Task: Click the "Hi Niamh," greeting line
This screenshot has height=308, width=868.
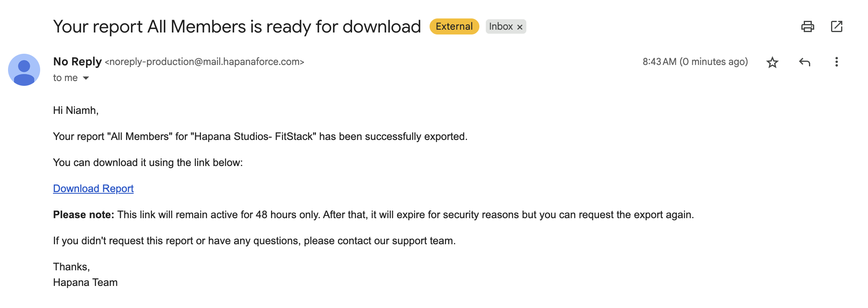Action: tap(76, 110)
